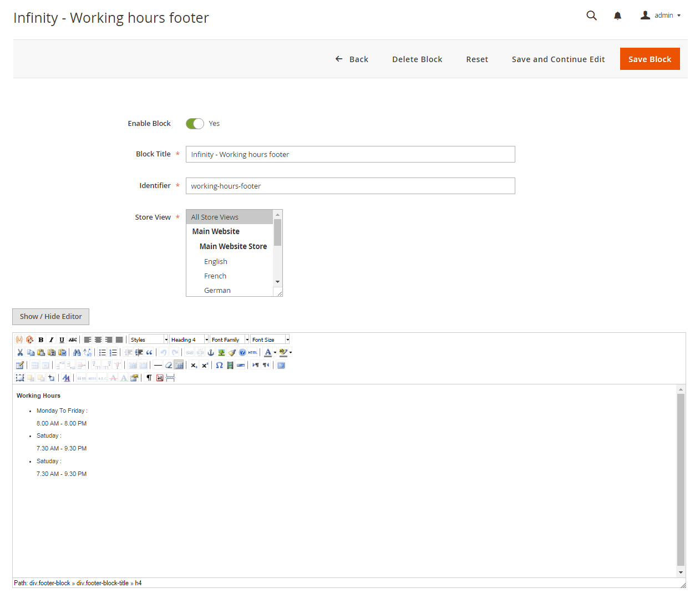Toggle bold formatting in editor
This screenshot has width=700, height=593.
(x=40, y=339)
